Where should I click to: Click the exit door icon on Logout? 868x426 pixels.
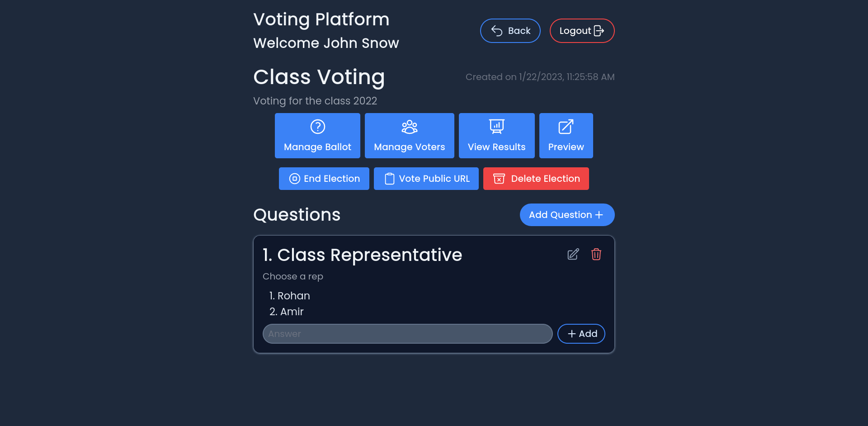point(599,31)
